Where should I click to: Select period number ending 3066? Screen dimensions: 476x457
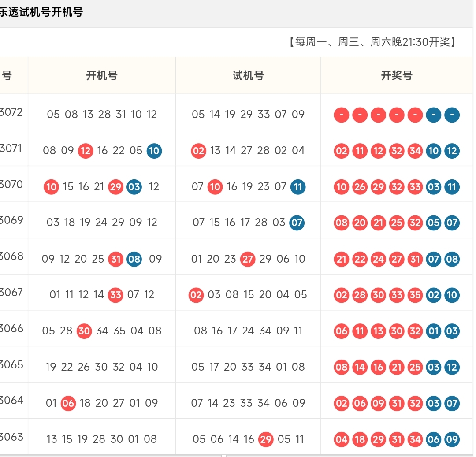(x=11, y=329)
